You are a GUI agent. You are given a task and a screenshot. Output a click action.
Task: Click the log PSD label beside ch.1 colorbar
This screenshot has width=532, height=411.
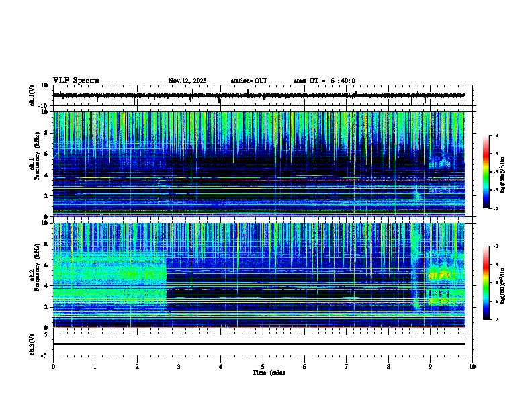coord(503,175)
